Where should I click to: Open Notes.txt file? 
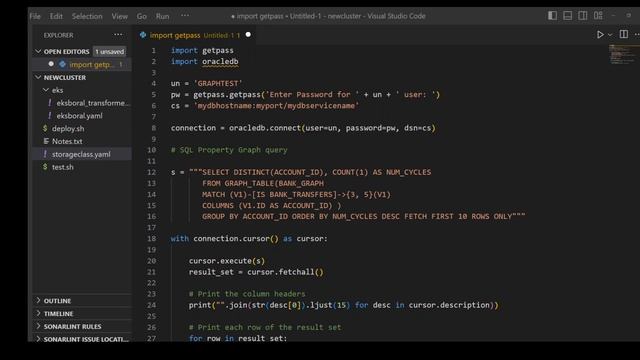coord(67,141)
